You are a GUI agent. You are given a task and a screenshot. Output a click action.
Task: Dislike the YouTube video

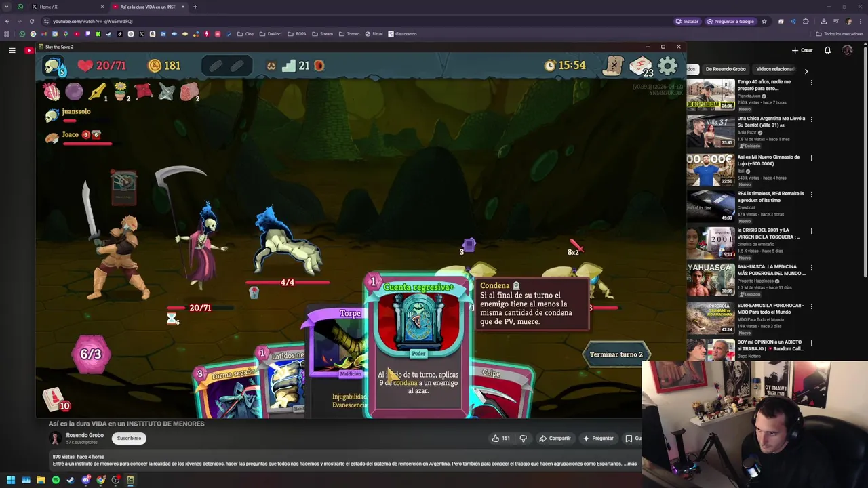coord(523,439)
